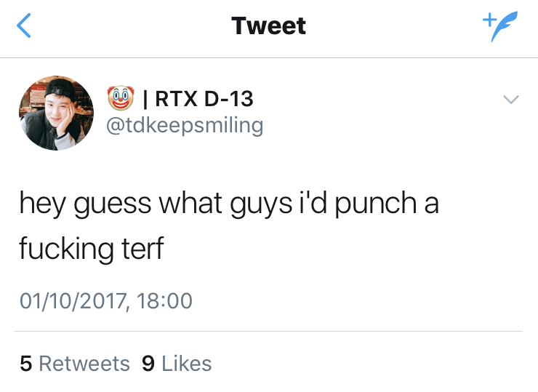Compose a new tweet with feather icon
The image size is (538, 392).
(x=501, y=27)
